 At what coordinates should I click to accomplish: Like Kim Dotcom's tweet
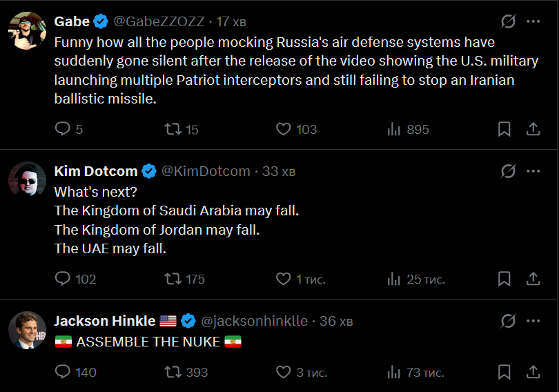pyautogui.click(x=283, y=279)
